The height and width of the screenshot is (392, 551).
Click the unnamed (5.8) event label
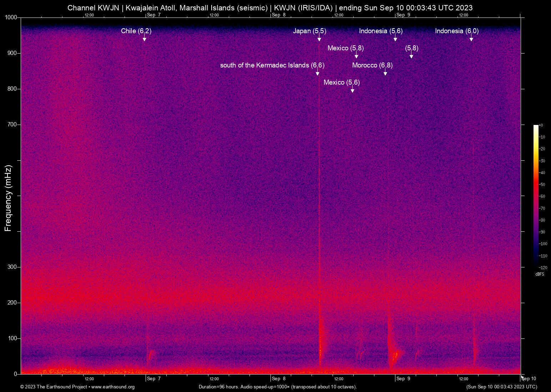pyautogui.click(x=412, y=48)
